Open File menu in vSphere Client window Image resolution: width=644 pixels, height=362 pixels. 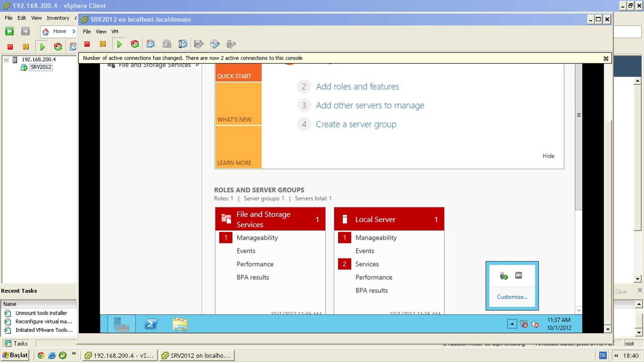[x=8, y=18]
